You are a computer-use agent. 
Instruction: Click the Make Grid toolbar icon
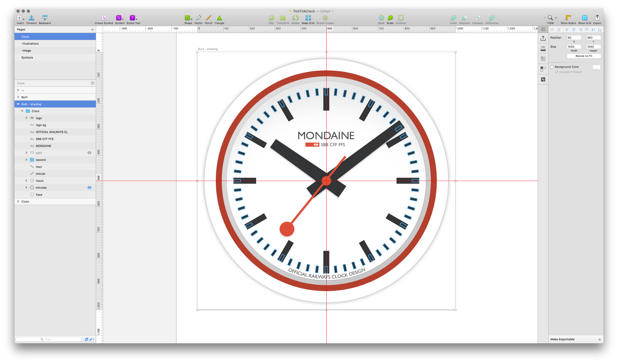point(308,18)
